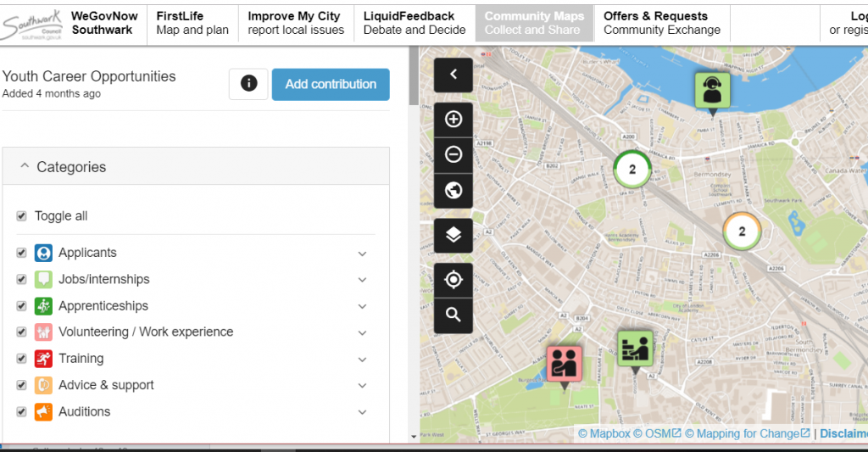Viewport: 868px width, 452px height.
Task: Click the Log in or register link
Action: [x=849, y=23]
